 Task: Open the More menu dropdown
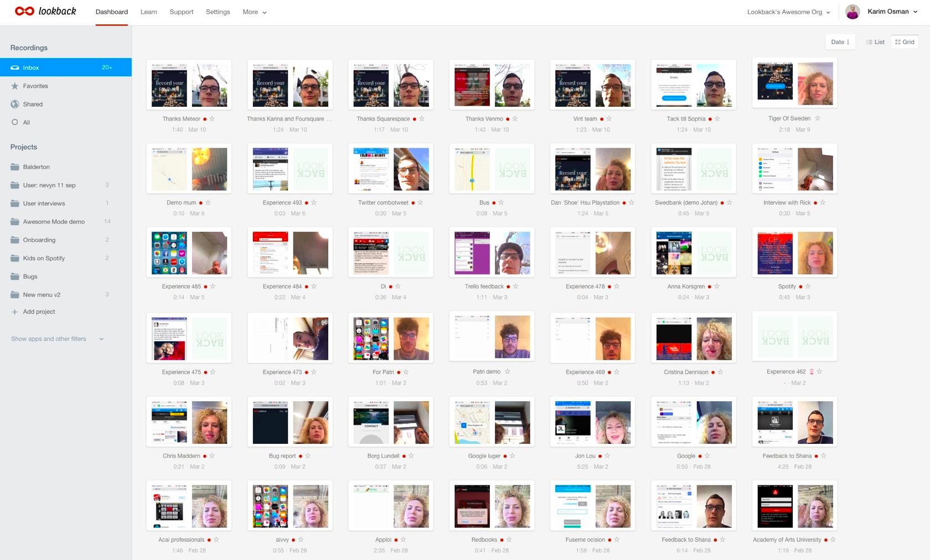tap(255, 12)
